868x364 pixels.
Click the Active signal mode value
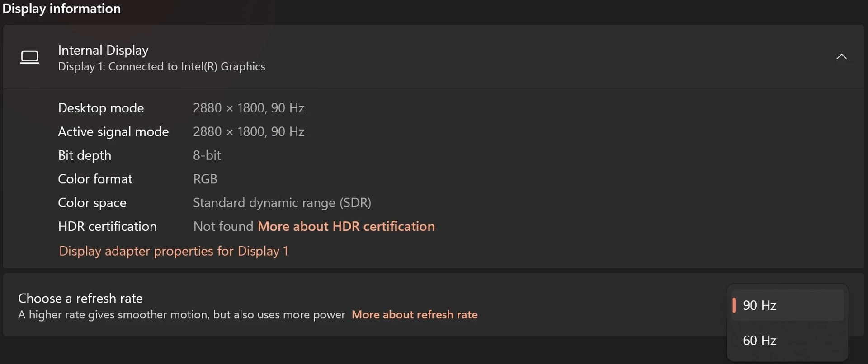(x=248, y=132)
